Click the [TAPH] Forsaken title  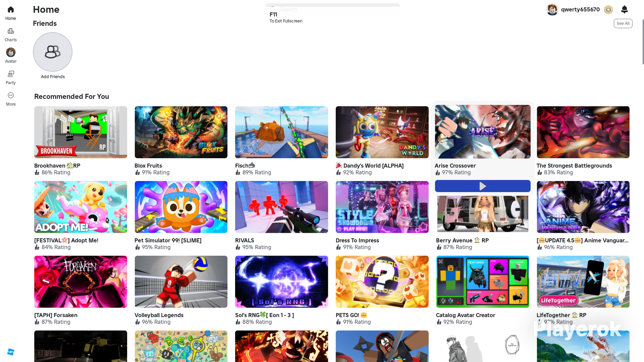pos(56,315)
